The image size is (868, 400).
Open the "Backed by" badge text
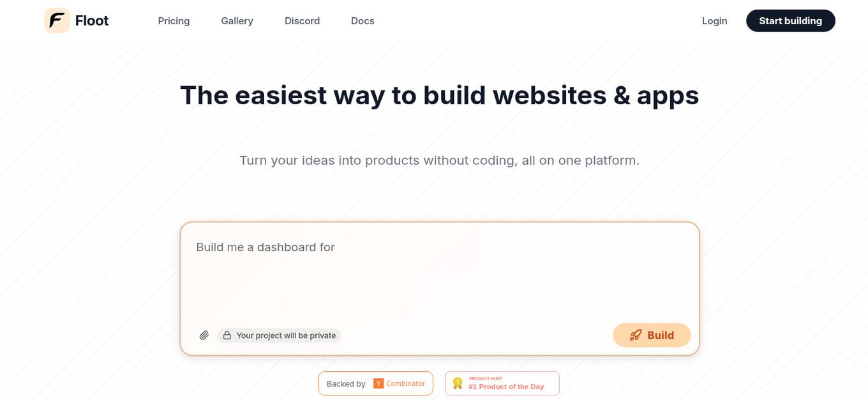(x=346, y=384)
